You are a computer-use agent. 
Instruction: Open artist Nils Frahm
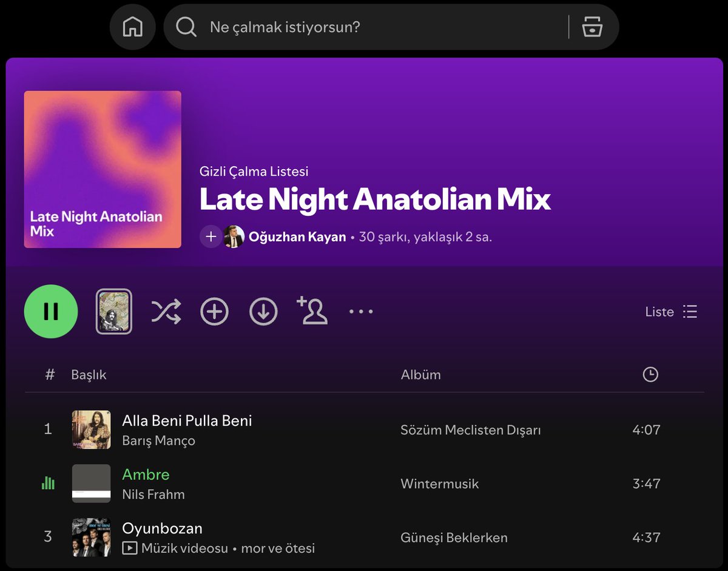tap(153, 495)
